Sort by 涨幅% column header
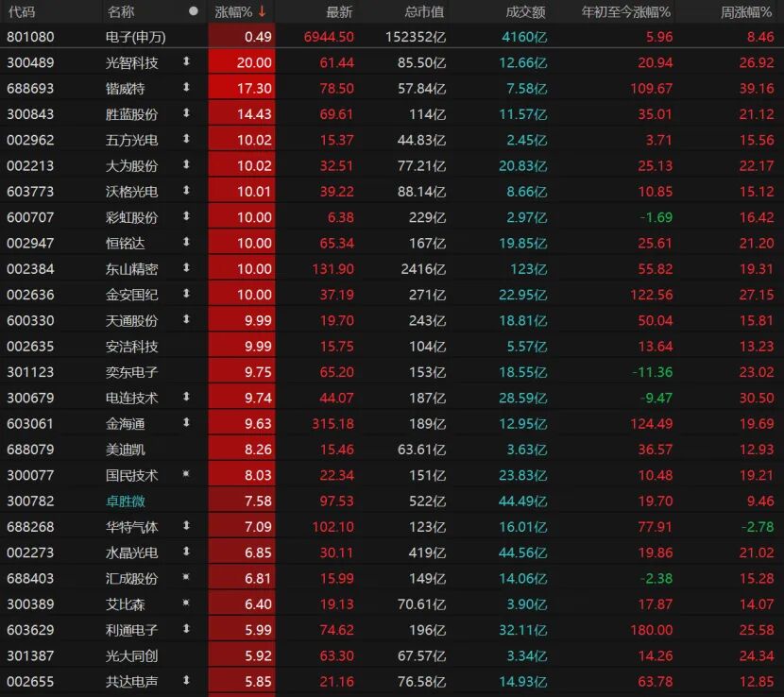784x697 pixels. tap(233, 11)
